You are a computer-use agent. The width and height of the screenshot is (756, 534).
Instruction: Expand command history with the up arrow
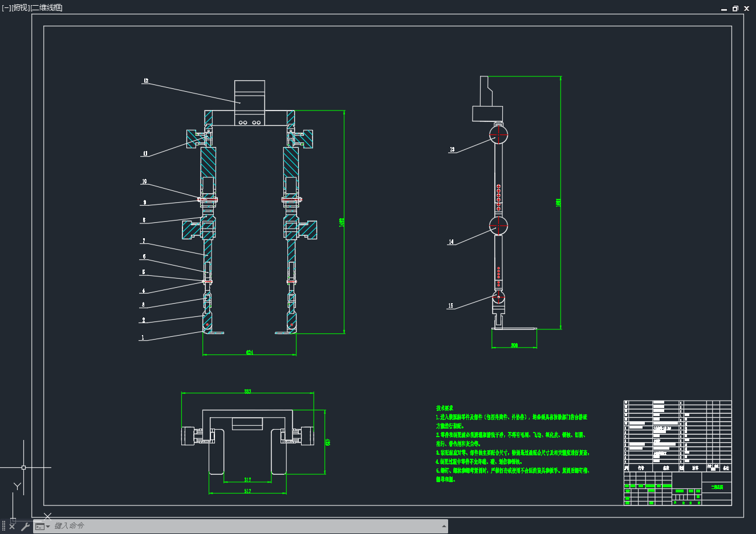coord(444,526)
